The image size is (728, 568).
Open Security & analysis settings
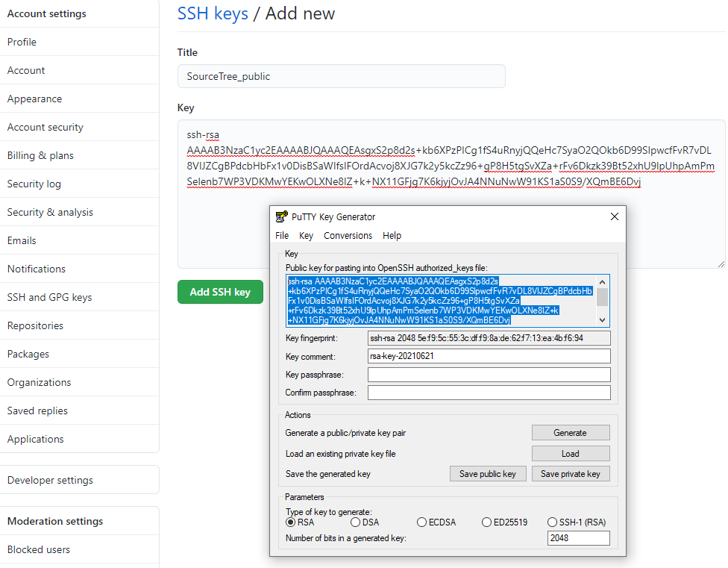click(x=79, y=212)
